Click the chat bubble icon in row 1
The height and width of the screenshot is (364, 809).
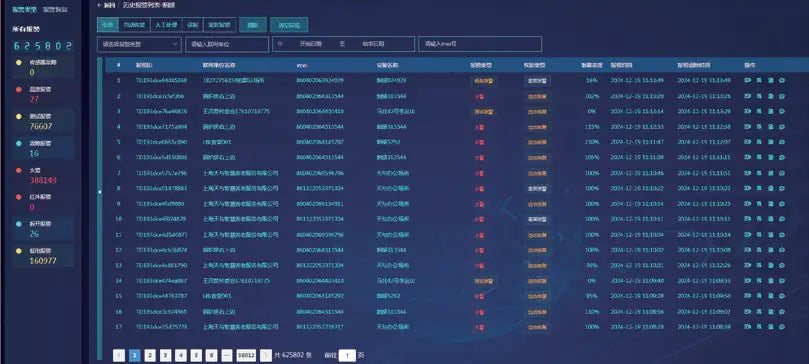click(782, 80)
